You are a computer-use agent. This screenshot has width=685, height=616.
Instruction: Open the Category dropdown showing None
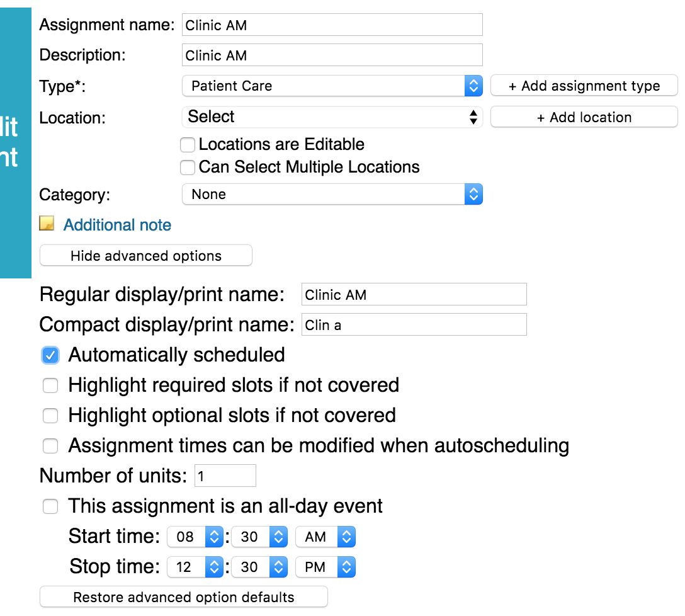click(x=332, y=194)
